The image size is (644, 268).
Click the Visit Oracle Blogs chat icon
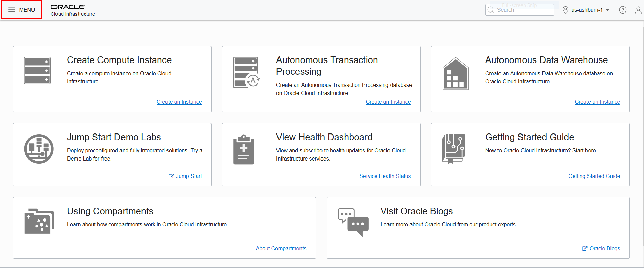click(353, 222)
